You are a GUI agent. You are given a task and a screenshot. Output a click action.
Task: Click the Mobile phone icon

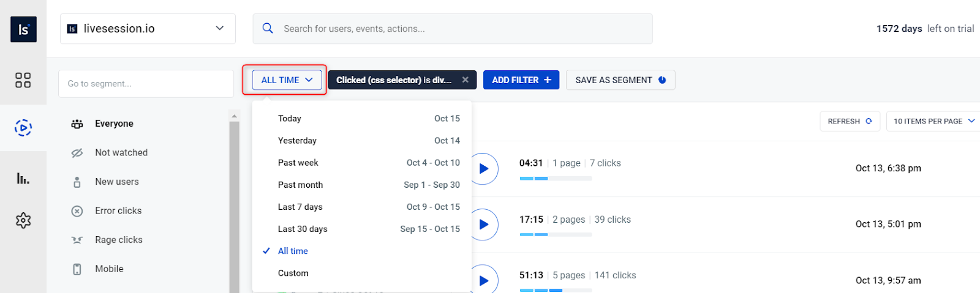tap(77, 269)
